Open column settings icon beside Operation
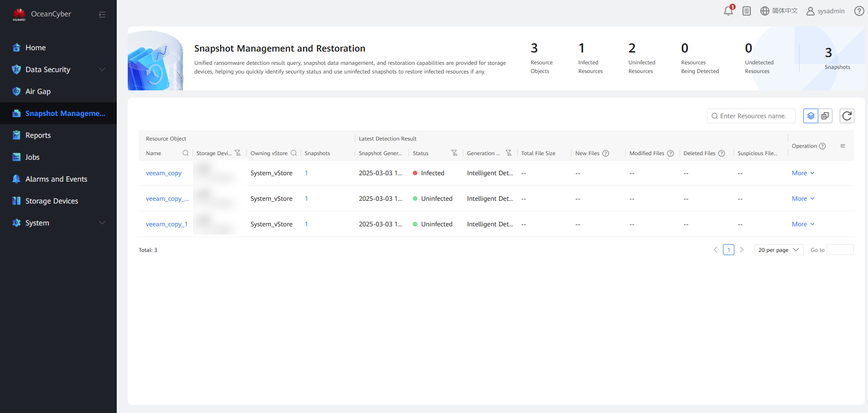The image size is (868, 413). 843,146
